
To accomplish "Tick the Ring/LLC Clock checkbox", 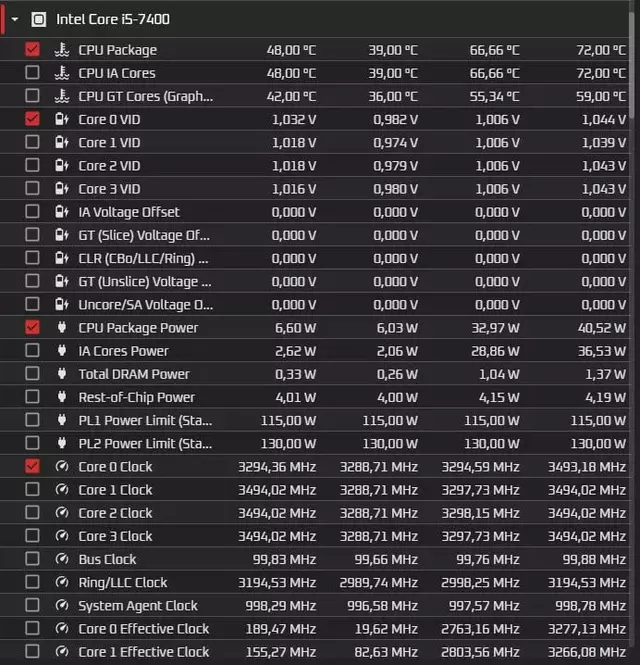I will tap(32, 582).
